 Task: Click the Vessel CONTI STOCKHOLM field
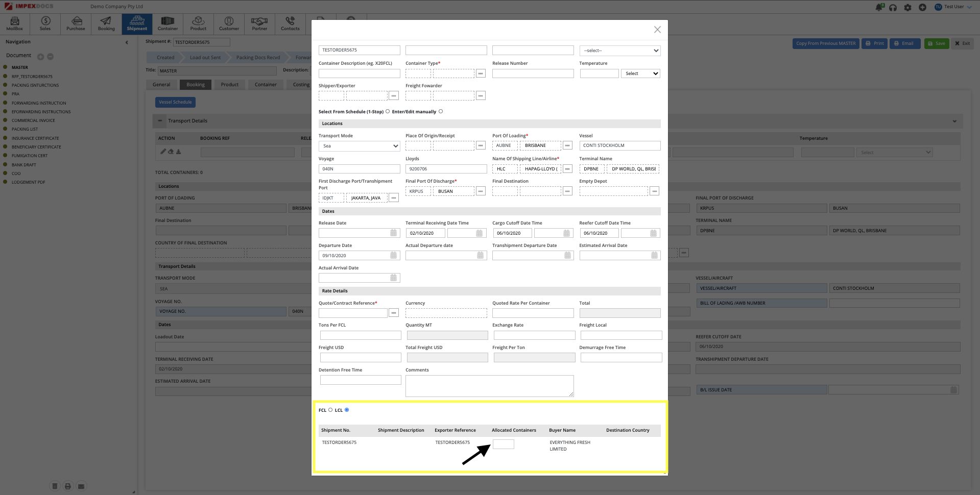pyautogui.click(x=620, y=145)
